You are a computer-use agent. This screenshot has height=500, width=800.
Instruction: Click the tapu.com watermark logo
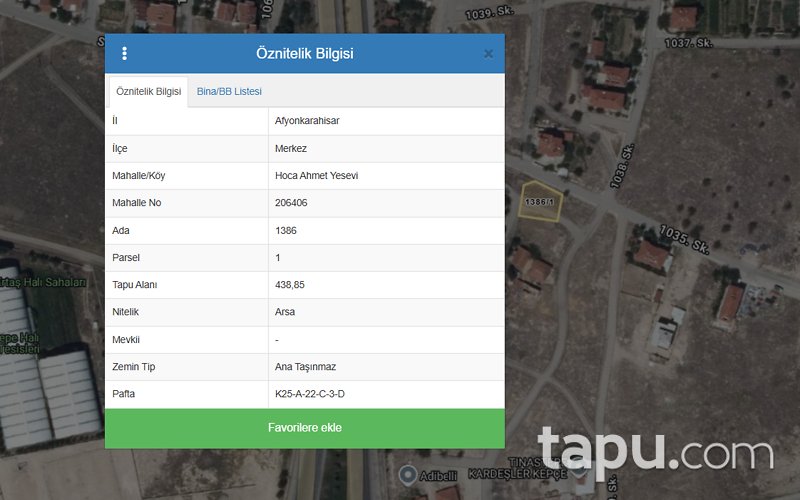(x=656, y=449)
